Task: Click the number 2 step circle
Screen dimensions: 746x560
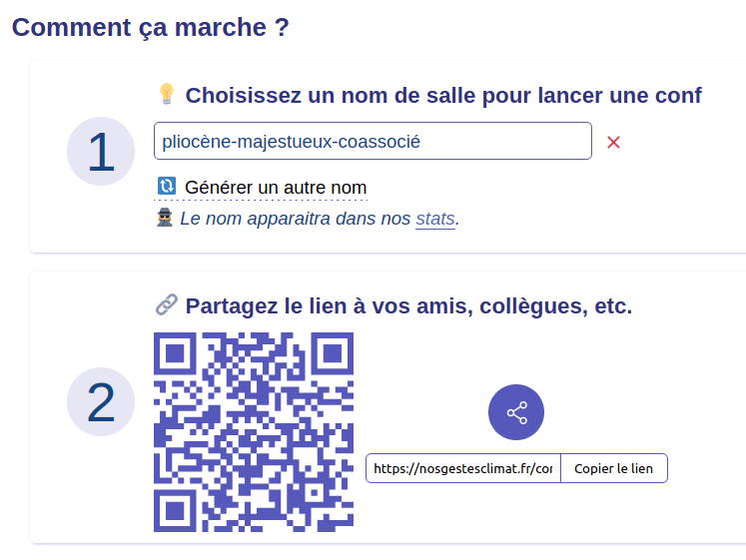Action: [x=101, y=402]
